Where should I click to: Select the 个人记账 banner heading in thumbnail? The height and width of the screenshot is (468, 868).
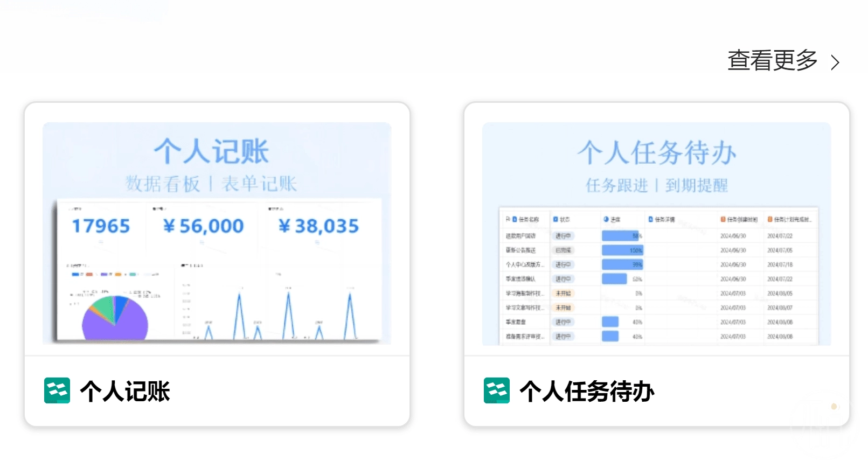click(211, 151)
